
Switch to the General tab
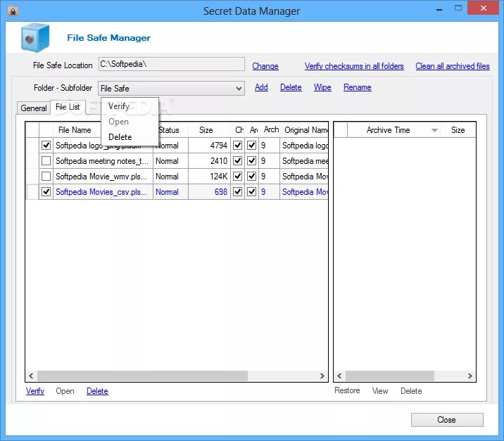pyautogui.click(x=33, y=108)
